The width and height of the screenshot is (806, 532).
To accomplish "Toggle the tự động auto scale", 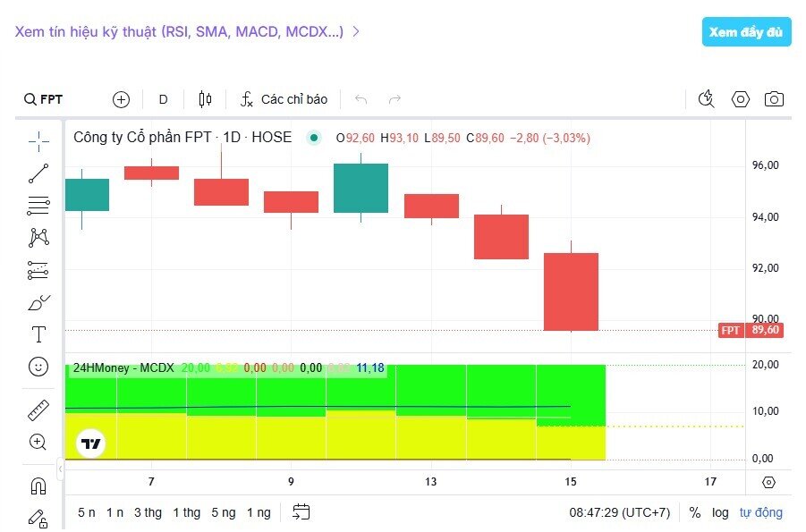I will tap(760, 512).
